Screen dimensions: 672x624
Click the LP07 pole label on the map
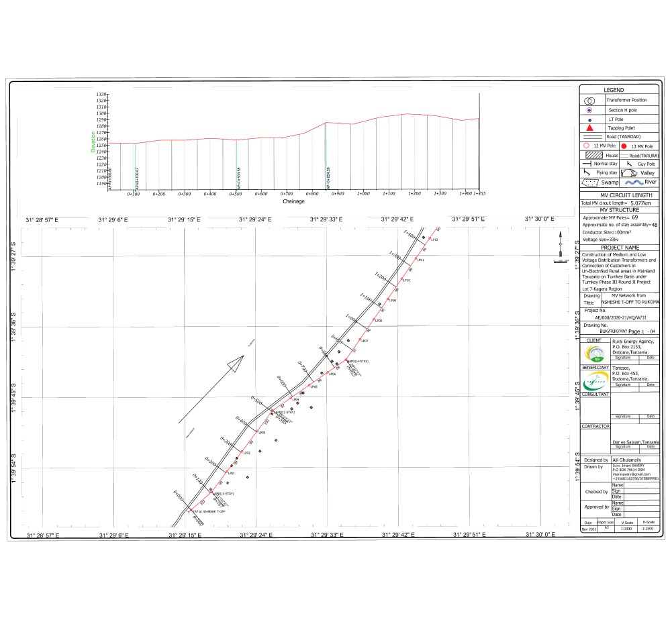(365, 341)
